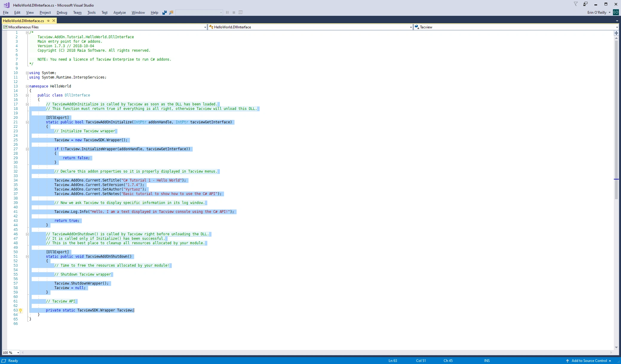Viewport: 621px width, 364px height.
Task: Collapse the header comment block outline
Action: [x=27, y=33]
